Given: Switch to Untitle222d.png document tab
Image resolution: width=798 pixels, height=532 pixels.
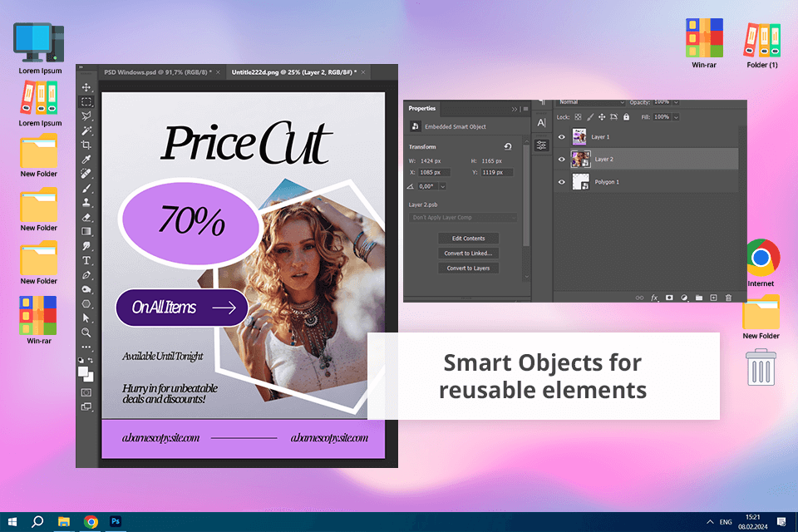Looking at the screenshot, I should click(x=294, y=72).
